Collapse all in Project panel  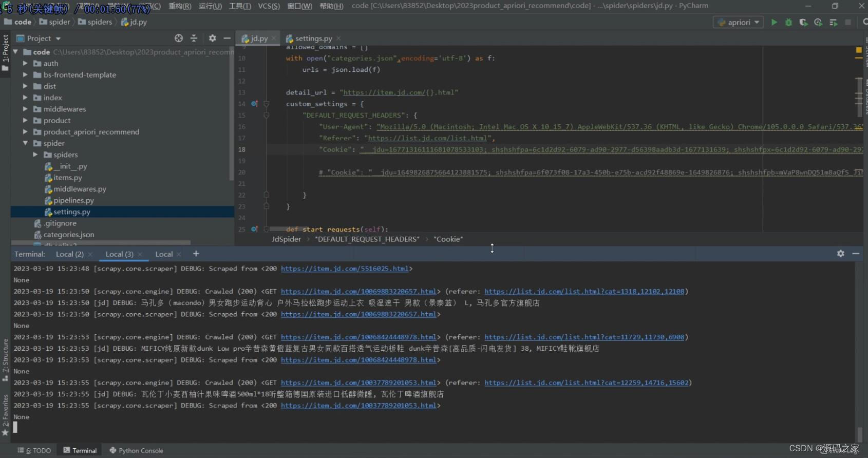click(194, 38)
